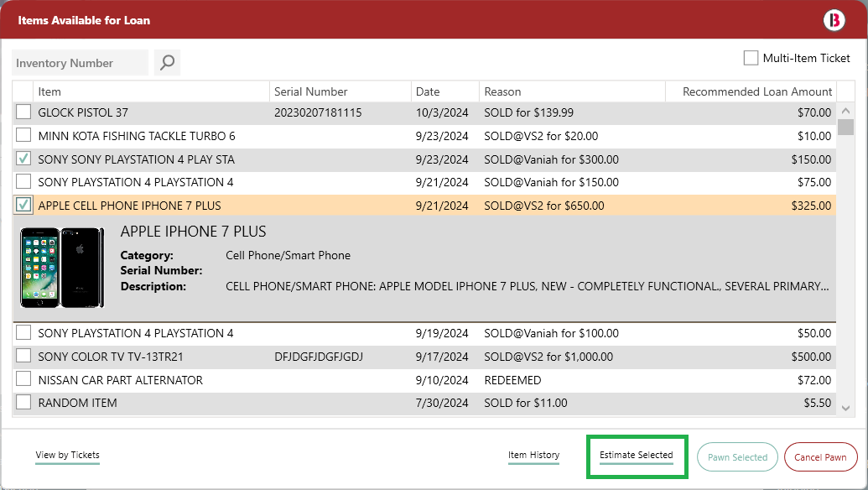Click the 9/17/2024 date cell
The image size is (868, 490).
[x=442, y=357]
